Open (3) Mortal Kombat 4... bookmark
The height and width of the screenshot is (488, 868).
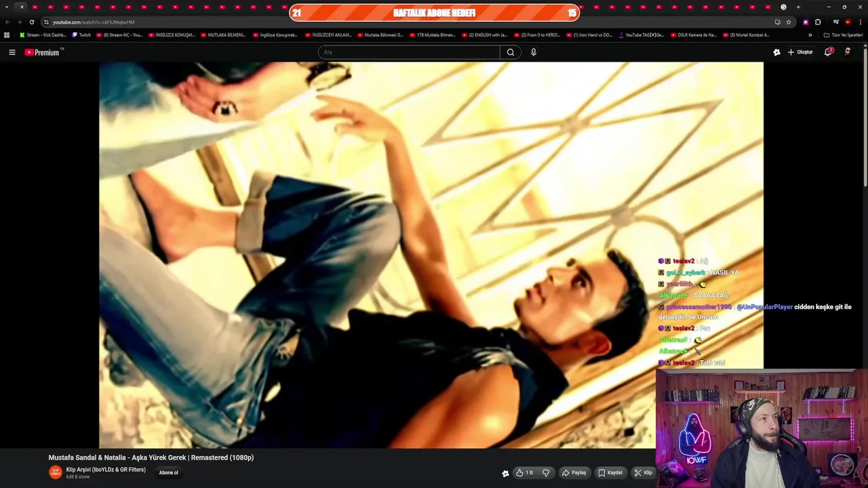coord(746,35)
